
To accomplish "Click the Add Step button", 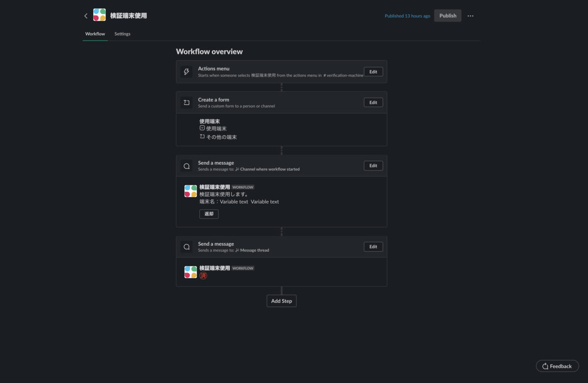I will pos(282,301).
